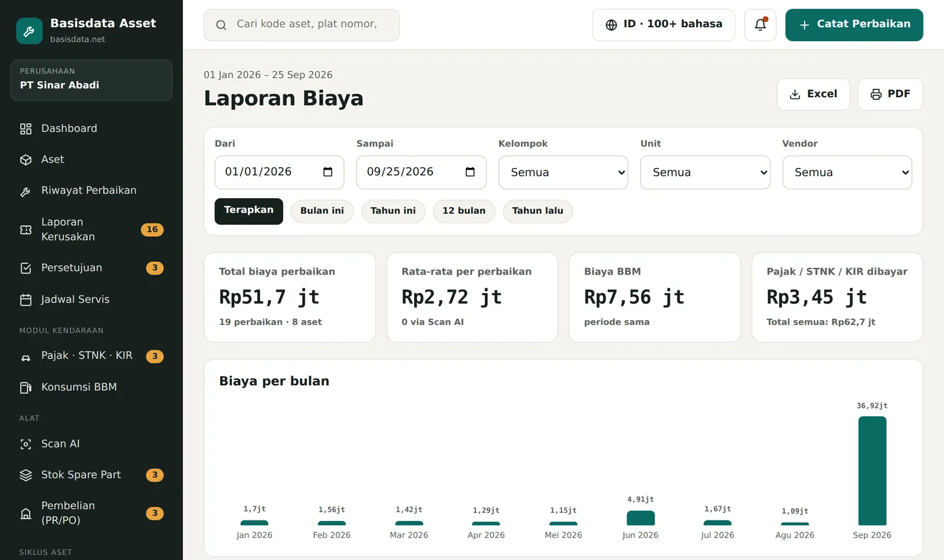Image resolution: width=944 pixels, height=560 pixels.
Task: Open calendar picker in Dari date field
Action: 328,172
